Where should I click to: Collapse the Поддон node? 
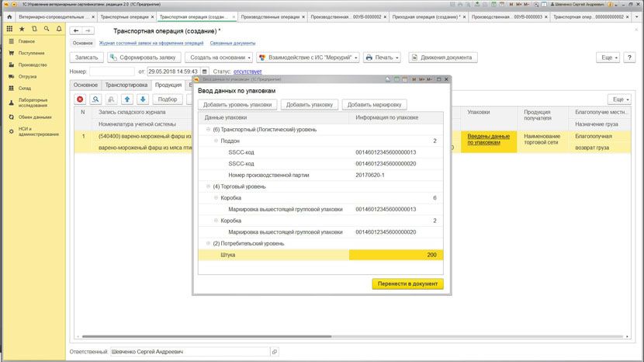pos(216,141)
